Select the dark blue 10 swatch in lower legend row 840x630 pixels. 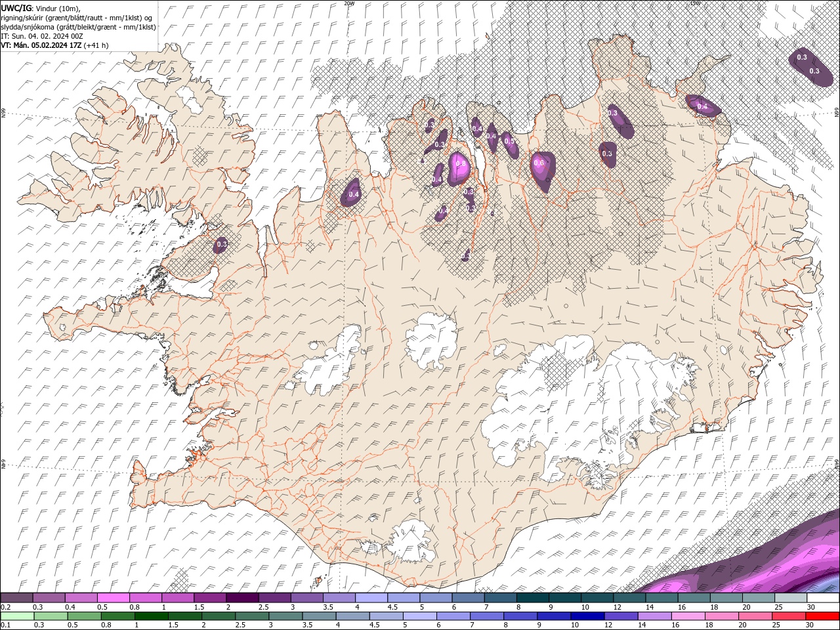point(587,616)
